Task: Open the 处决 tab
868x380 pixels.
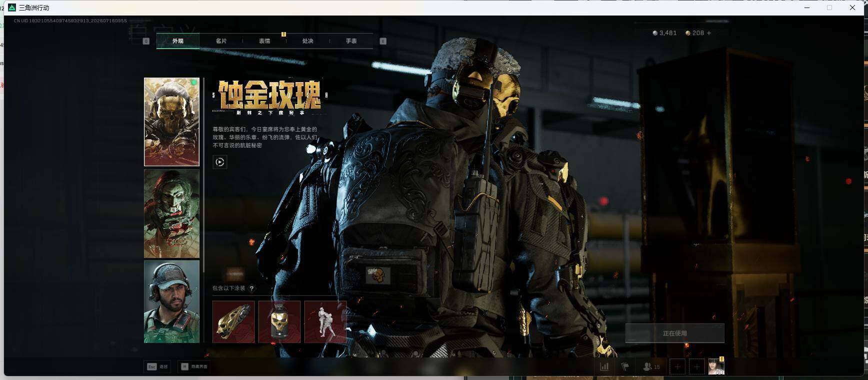Action: click(x=308, y=41)
